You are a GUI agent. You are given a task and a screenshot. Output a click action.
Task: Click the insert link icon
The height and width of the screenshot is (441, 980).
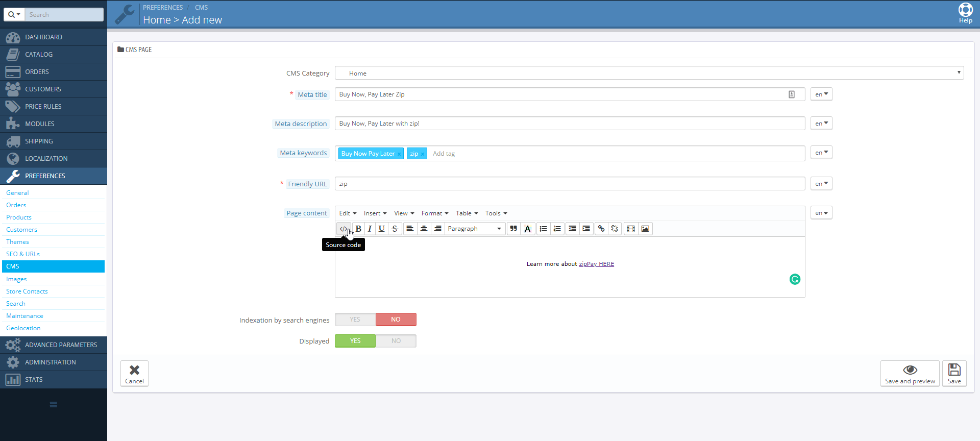pyautogui.click(x=601, y=229)
